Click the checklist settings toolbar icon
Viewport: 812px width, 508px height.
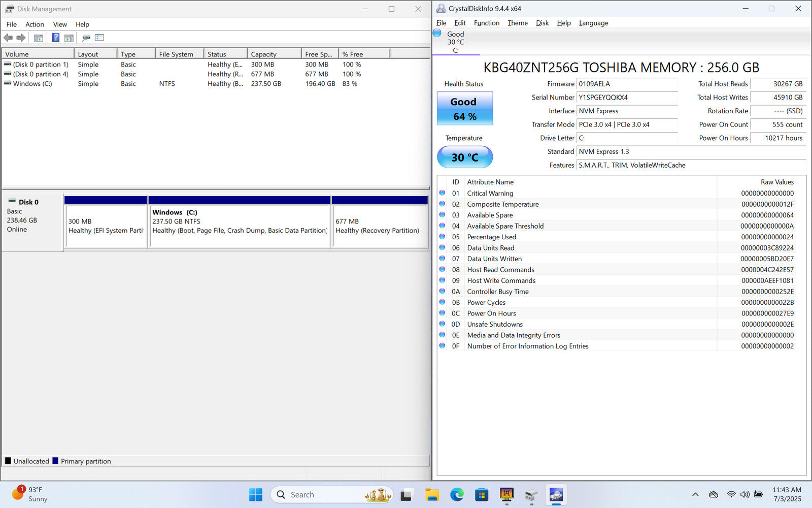tap(99, 38)
